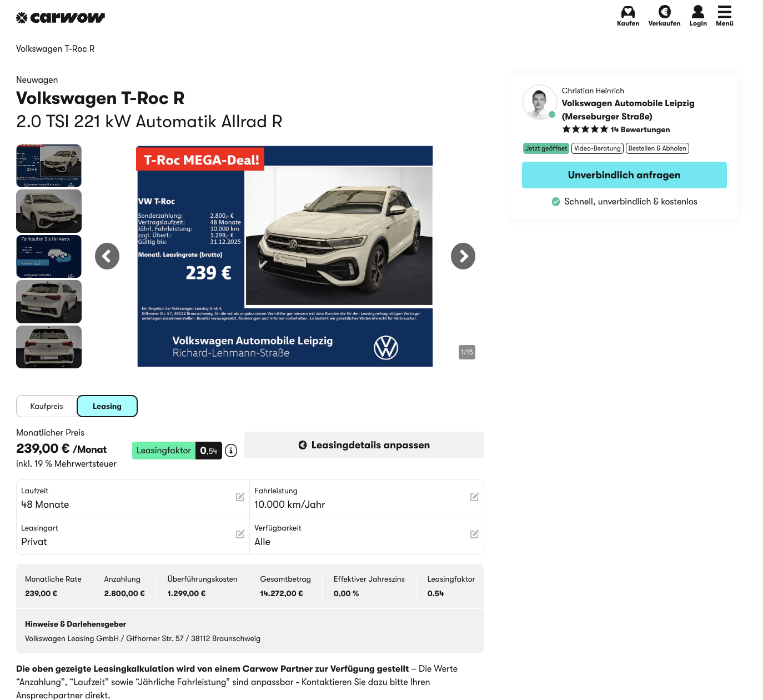Click the dealer profile photo
This screenshot has width=763, height=700.
click(539, 102)
